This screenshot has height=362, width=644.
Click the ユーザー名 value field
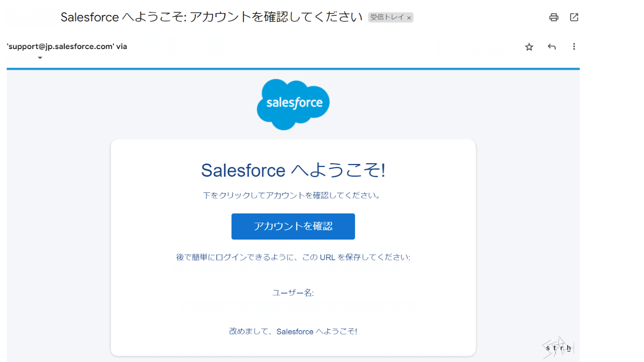click(293, 306)
